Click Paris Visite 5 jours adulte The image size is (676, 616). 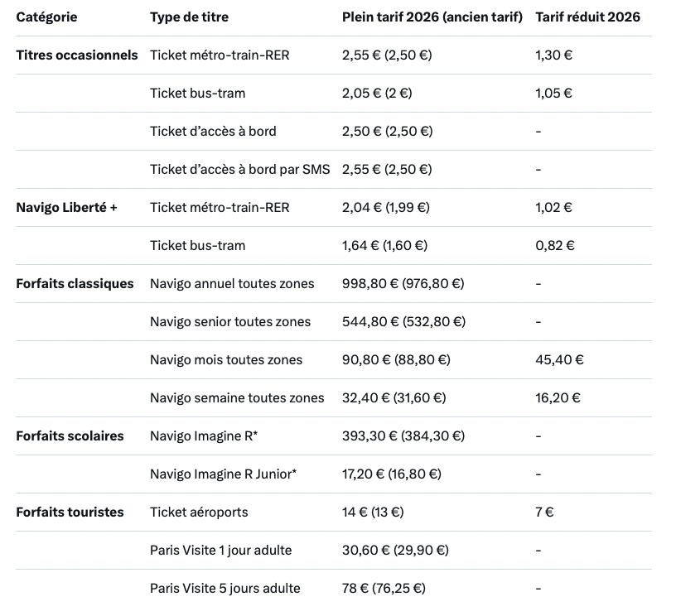pyautogui.click(x=225, y=588)
